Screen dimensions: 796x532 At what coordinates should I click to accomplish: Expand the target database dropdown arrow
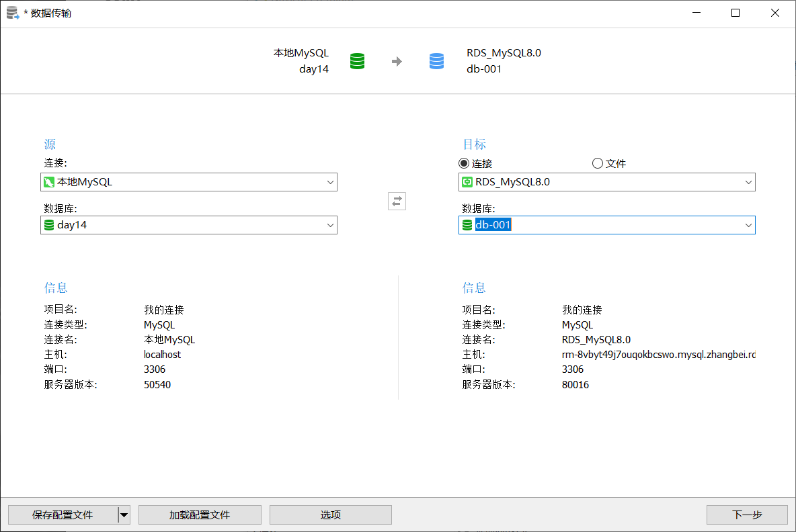coord(748,225)
